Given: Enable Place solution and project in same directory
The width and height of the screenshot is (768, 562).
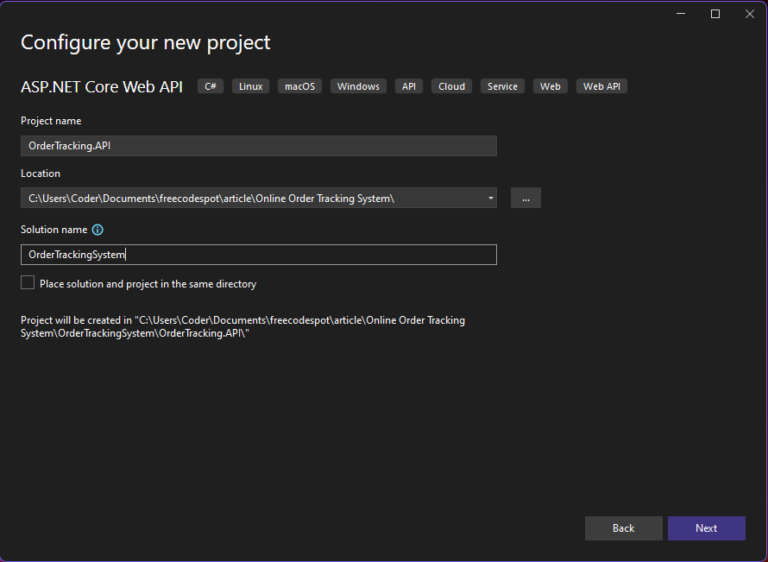Looking at the screenshot, I should tap(28, 284).
